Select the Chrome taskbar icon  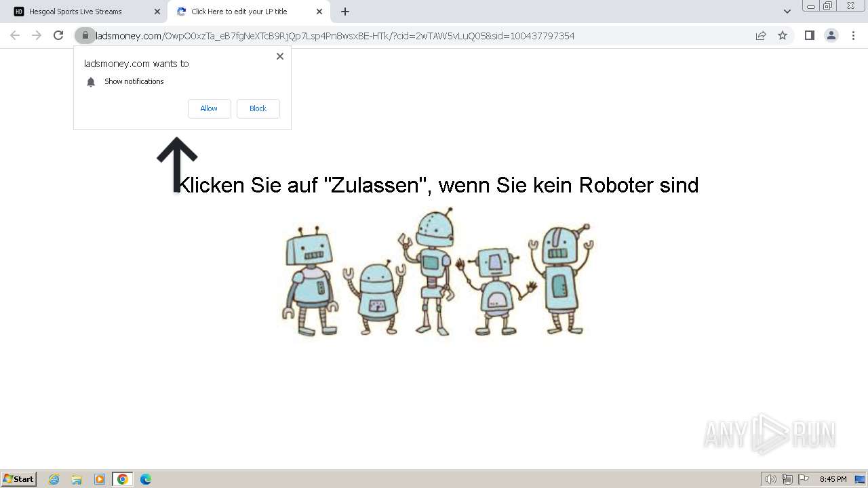[x=123, y=479]
